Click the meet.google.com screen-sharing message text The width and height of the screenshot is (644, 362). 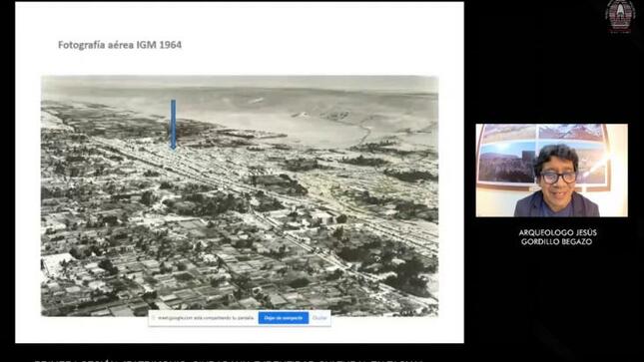tap(206, 318)
